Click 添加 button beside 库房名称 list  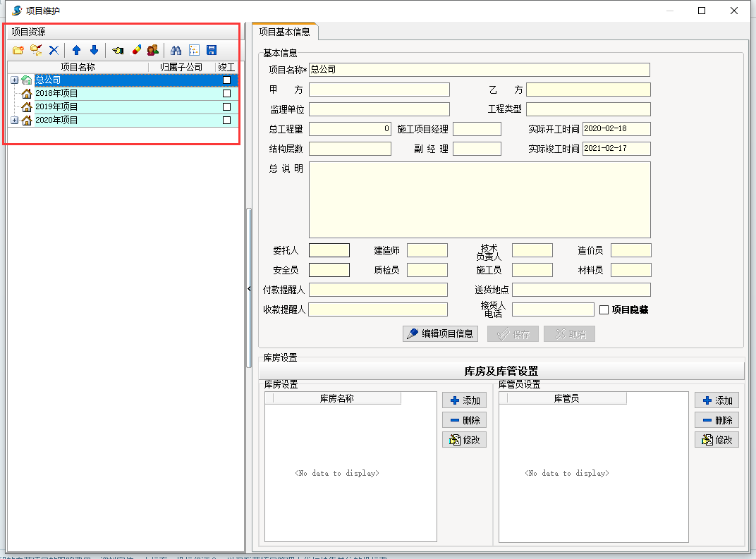(464, 400)
